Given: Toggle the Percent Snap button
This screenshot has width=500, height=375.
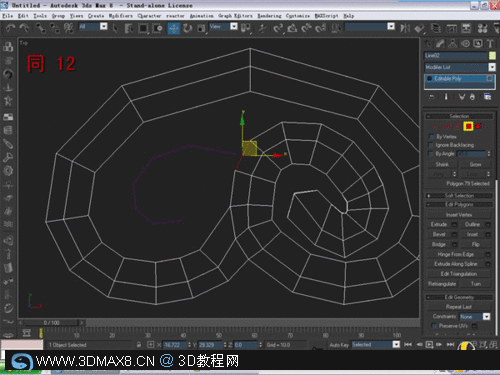Looking at the screenshot, I should pyautogui.click(x=306, y=28).
